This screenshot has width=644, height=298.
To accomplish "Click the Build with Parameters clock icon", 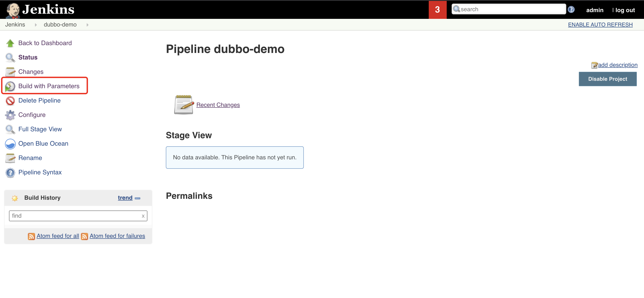I will (10, 86).
